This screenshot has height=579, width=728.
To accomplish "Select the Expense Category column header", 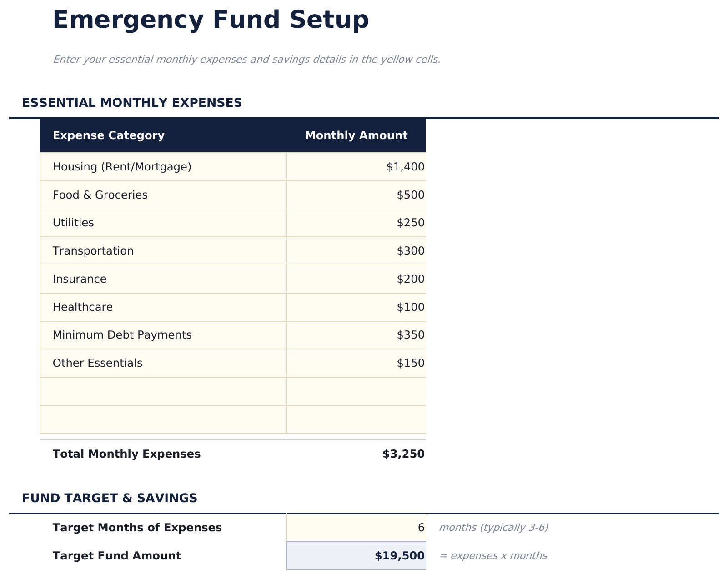I will (109, 135).
